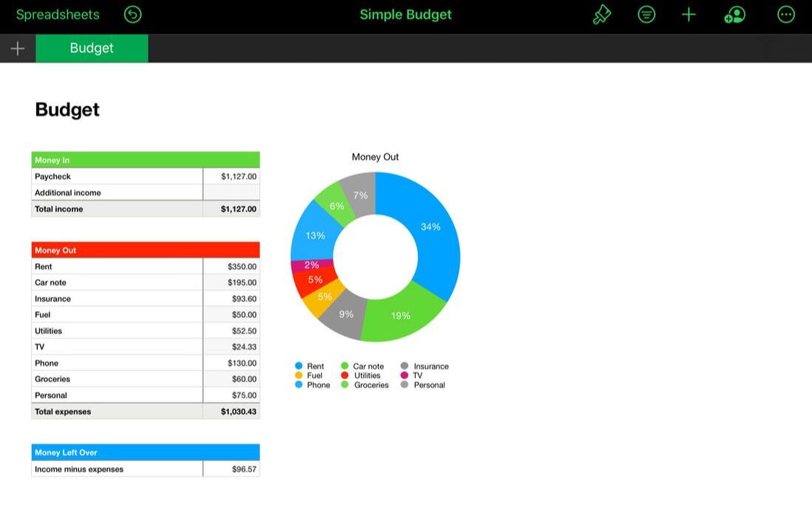Click the magenta TV legend swatch

(x=405, y=375)
